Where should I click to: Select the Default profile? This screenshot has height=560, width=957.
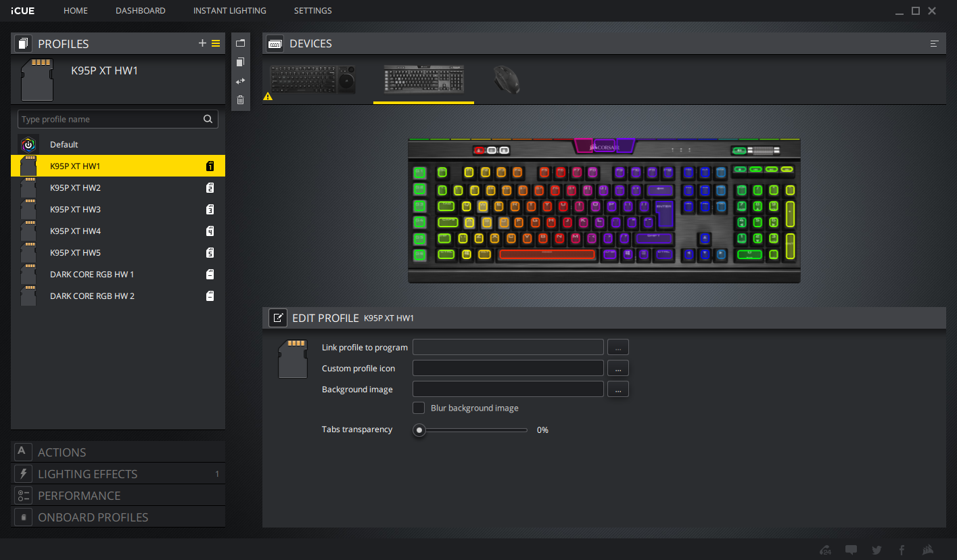[118, 144]
